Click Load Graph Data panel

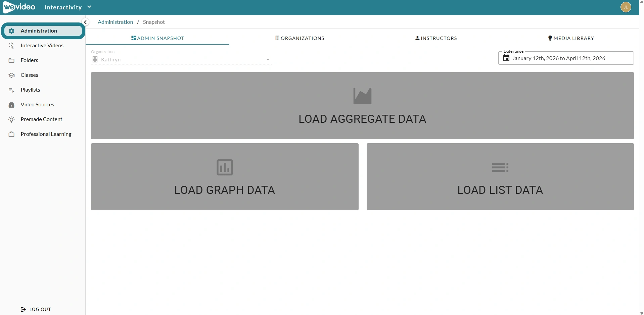tap(225, 177)
